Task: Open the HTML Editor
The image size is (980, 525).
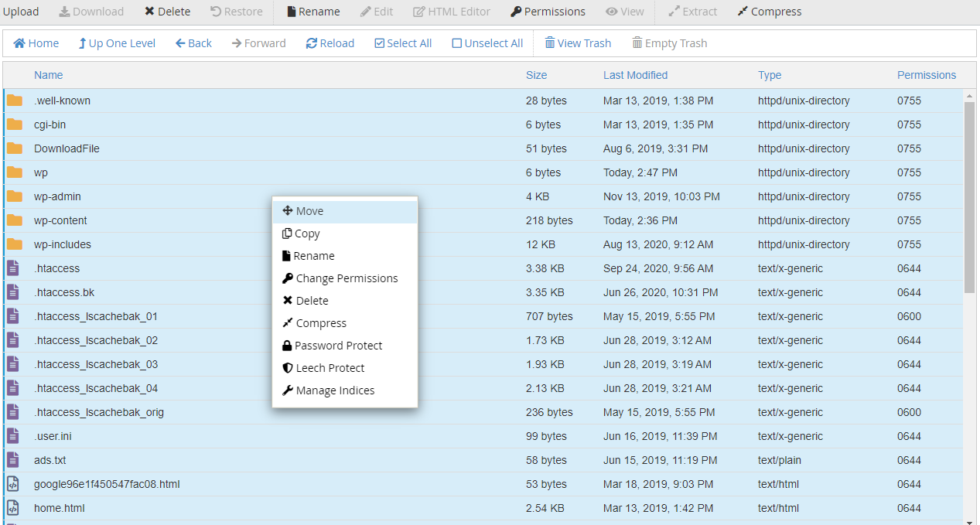Action: pyautogui.click(x=451, y=11)
